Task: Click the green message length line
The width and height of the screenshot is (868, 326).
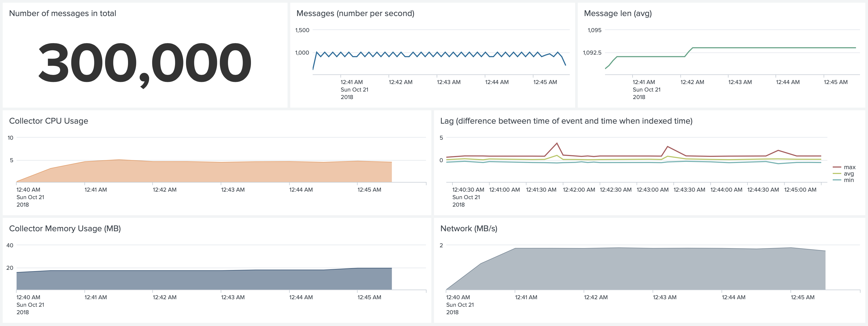Action: coord(775,48)
